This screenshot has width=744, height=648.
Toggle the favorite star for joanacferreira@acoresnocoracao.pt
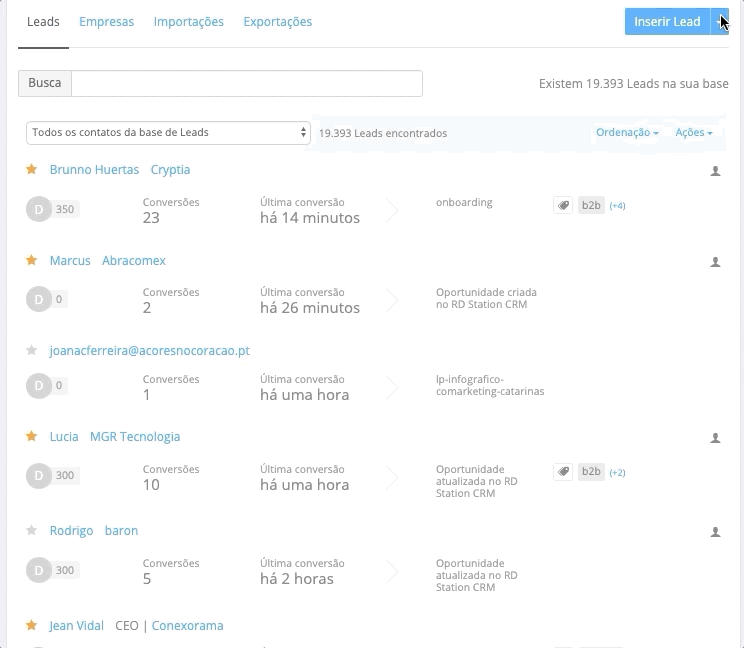[x=31, y=351]
